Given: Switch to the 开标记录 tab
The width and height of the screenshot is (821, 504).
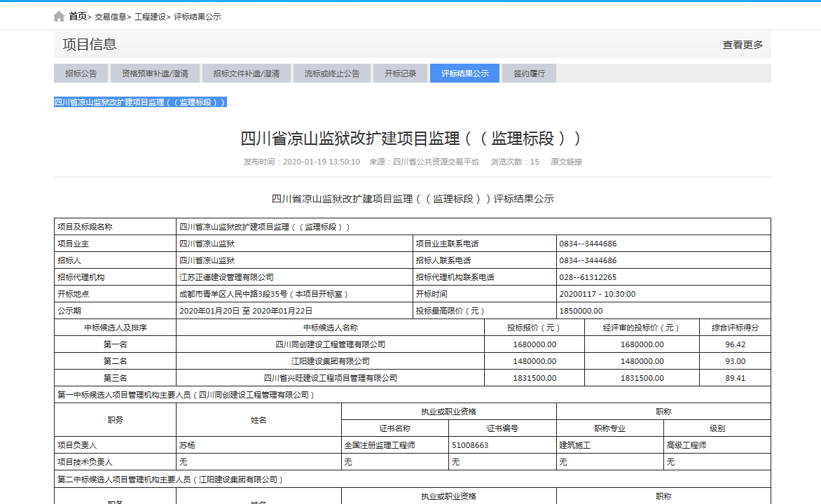Looking at the screenshot, I should [400, 73].
